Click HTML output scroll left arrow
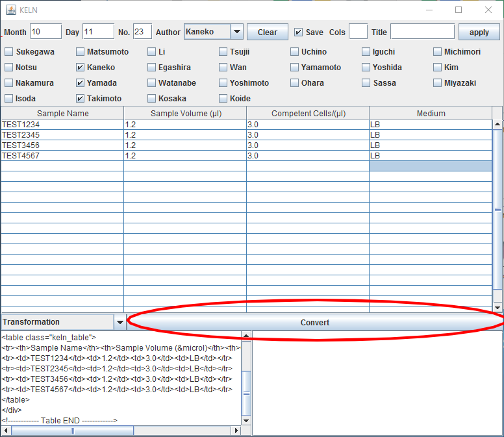504x437 pixels. [x=6, y=431]
